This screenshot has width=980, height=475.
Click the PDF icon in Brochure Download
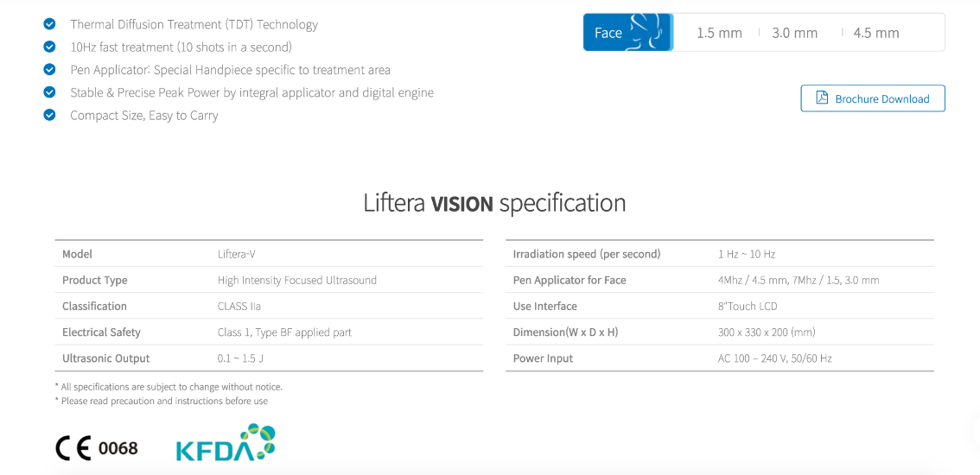tap(822, 98)
